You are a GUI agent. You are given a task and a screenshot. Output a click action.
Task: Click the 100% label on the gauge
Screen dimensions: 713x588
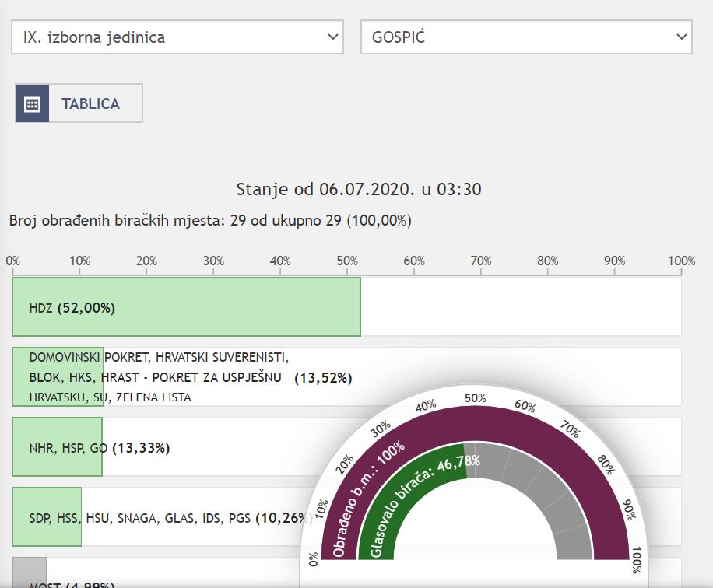[x=636, y=558]
